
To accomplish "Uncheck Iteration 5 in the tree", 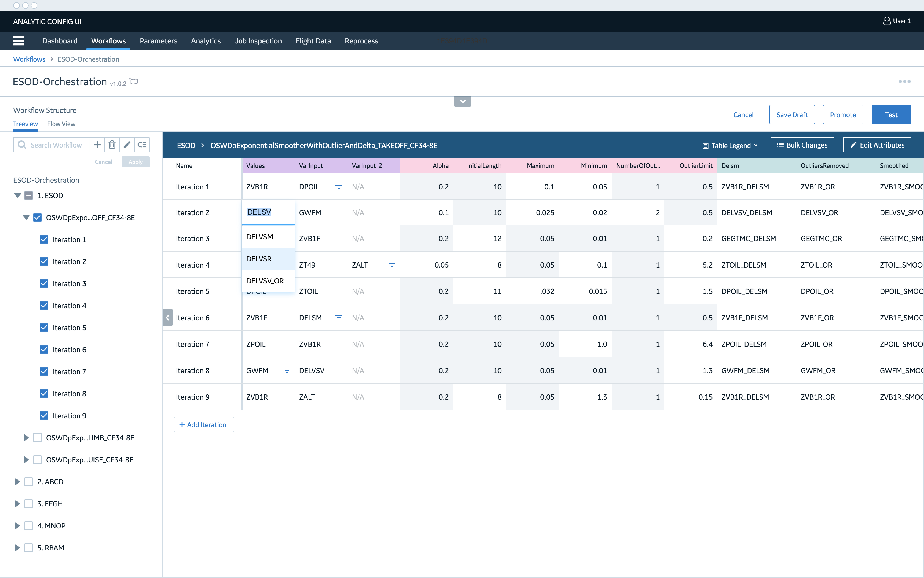I will (x=44, y=328).
